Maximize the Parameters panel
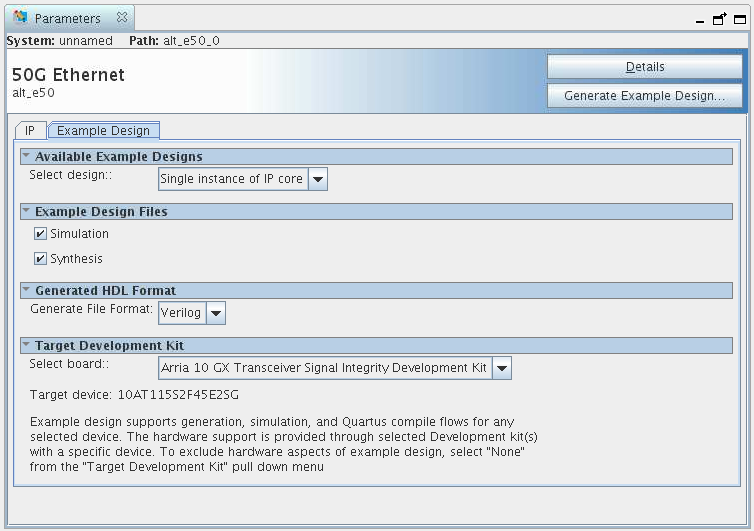The width and height of the screenshot is (754, 531). 740,19
